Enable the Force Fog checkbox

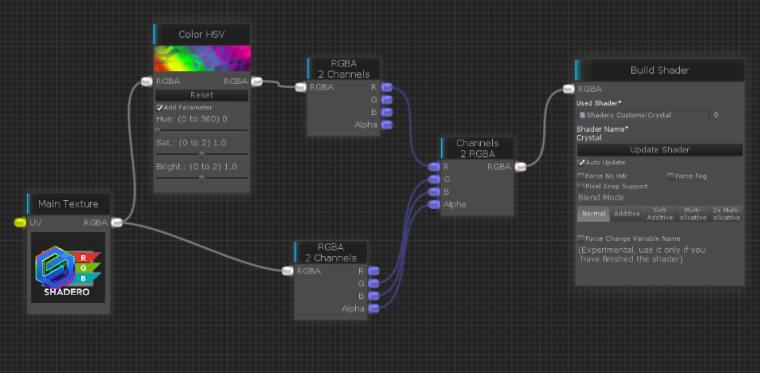(671, 176)
